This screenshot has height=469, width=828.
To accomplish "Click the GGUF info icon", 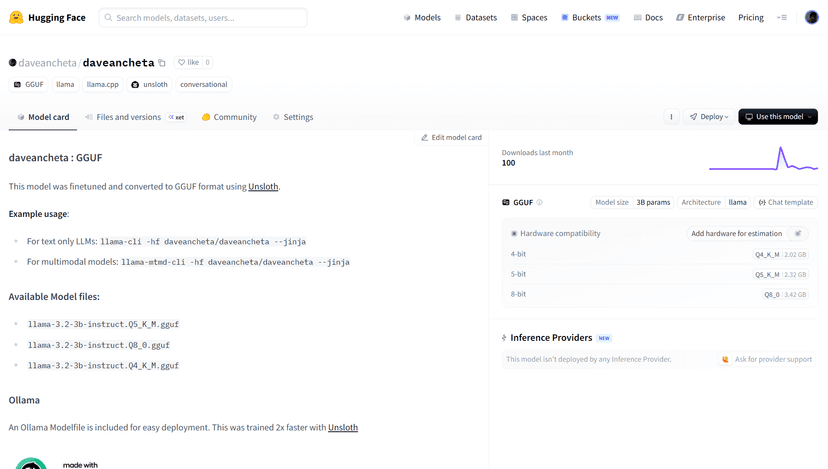I will (x=540, y=202).
